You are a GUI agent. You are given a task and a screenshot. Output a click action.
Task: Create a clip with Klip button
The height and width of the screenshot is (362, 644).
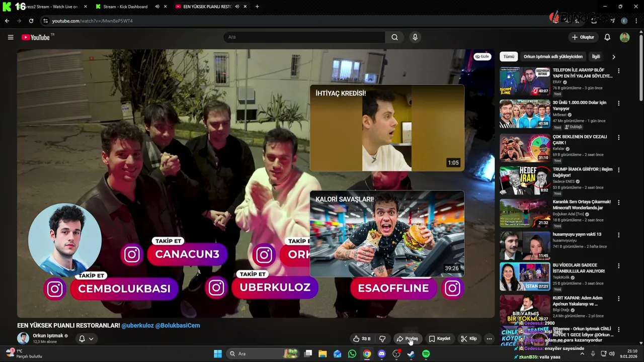(469, 339)
